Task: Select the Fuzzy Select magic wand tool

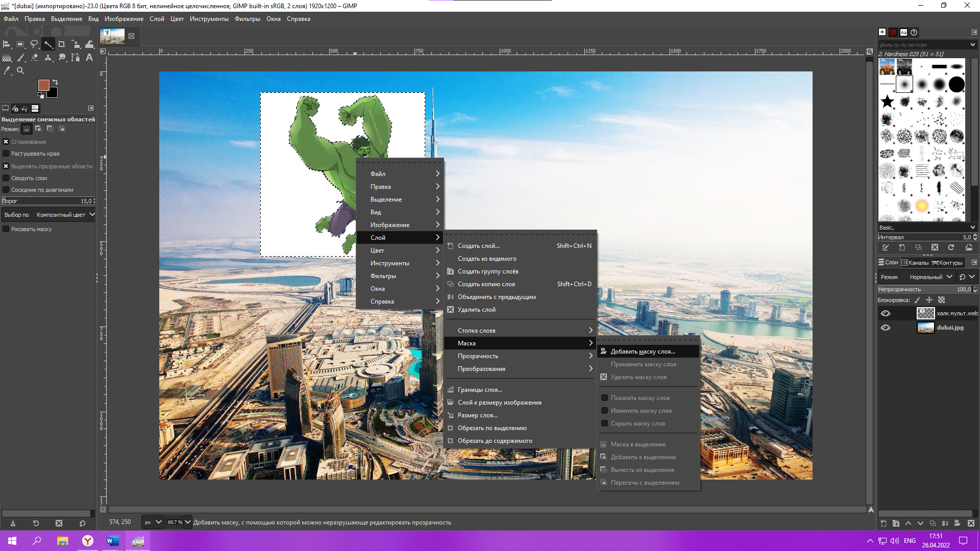Action: click(48, 44)
